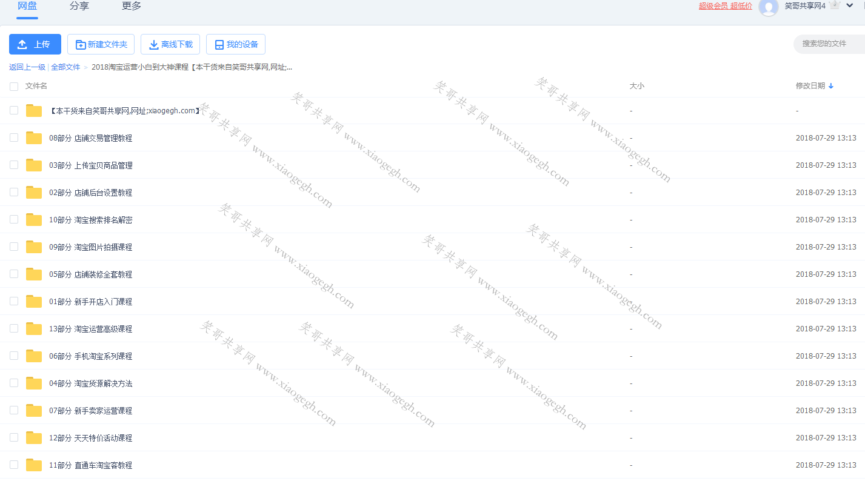Check the box for 01部分 新手开店入门课程
The image size is (865, 504).
[14, 301]
